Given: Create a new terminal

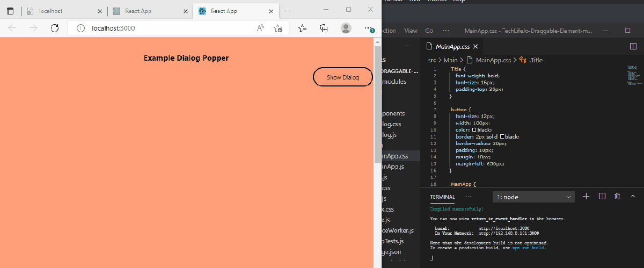Looking at the screenshot, I should click(x=586, y=197).
